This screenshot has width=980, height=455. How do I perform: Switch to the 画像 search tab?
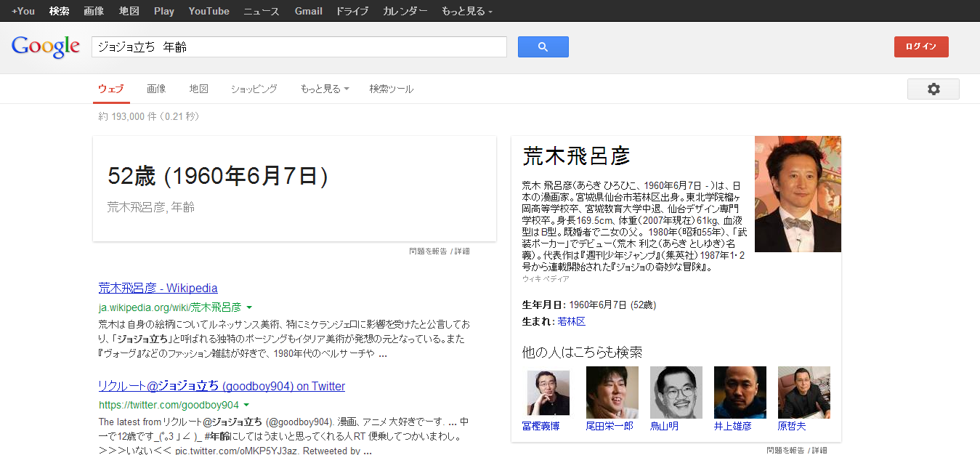coord(156,89)
